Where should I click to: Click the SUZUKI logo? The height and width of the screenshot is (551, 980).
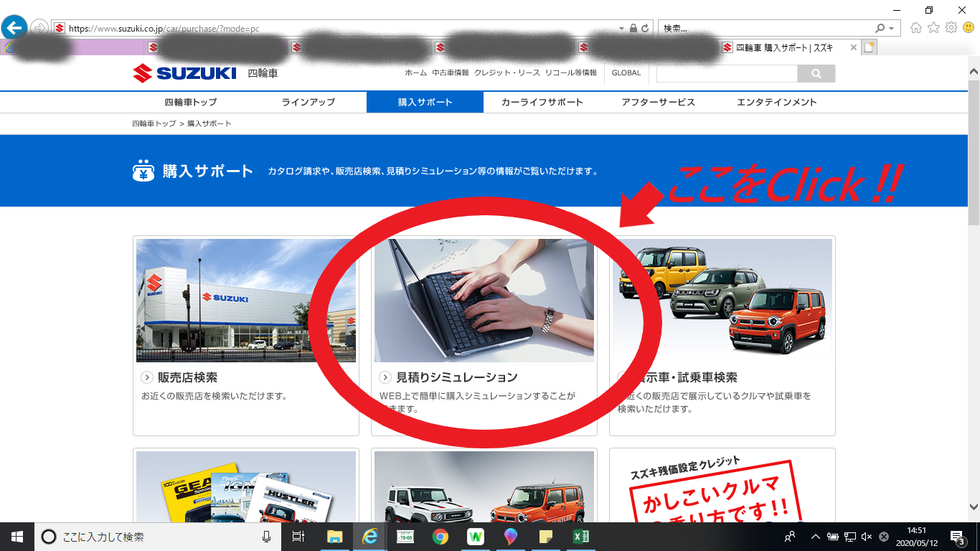[x=184, y=72]
